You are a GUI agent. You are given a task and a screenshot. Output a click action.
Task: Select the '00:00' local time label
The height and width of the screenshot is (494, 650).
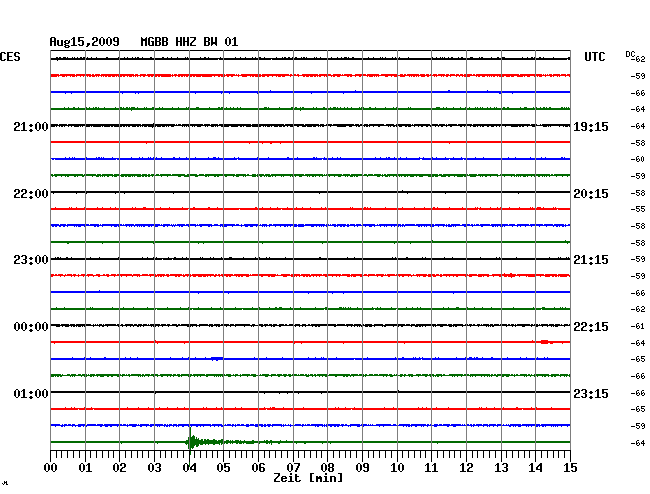[x=31, y=327]
